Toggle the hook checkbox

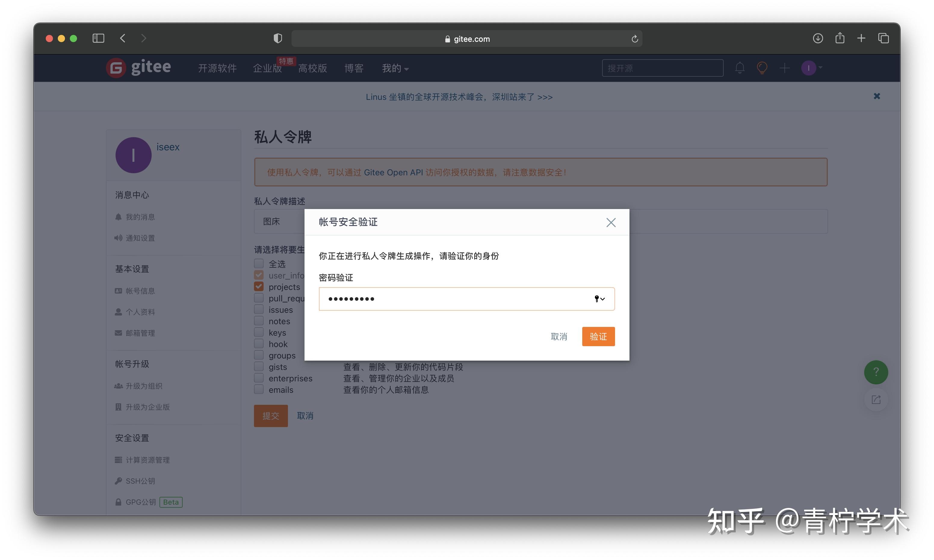[258, 343]
